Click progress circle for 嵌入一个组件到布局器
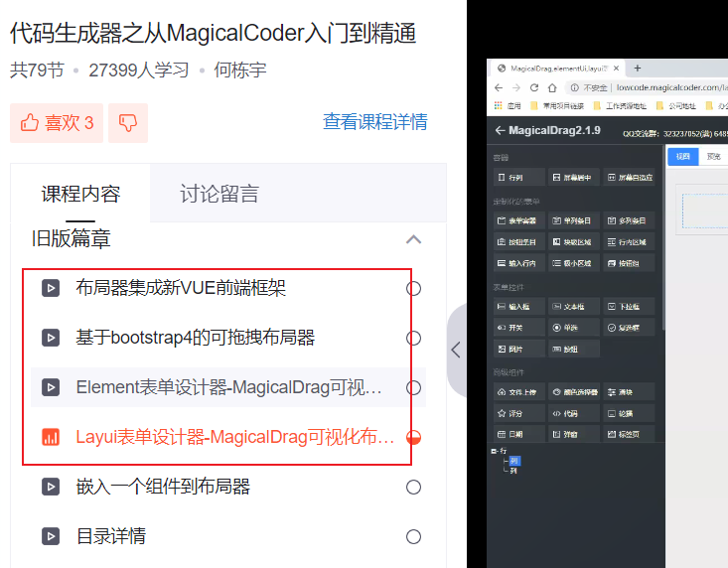728x568 pixels. click(x=413, y=488)
